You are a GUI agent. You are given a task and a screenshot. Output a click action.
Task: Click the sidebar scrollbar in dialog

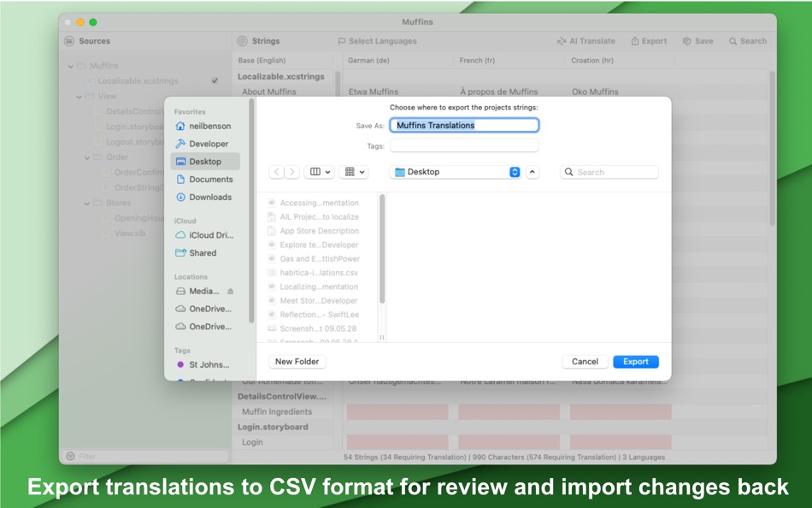251,211
